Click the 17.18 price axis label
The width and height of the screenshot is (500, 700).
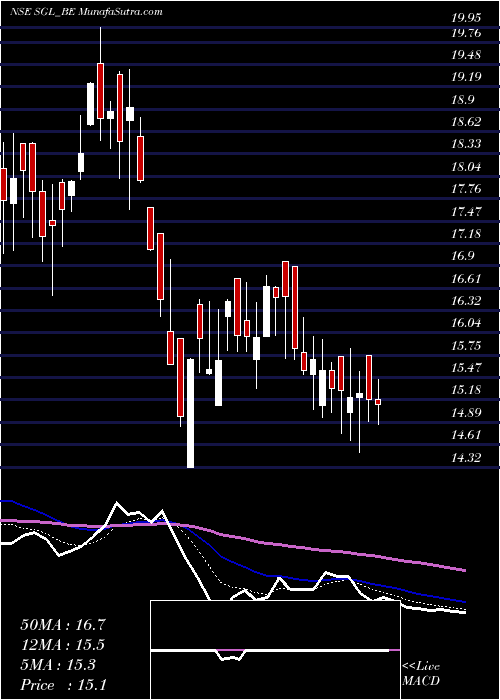coord(467,234)
